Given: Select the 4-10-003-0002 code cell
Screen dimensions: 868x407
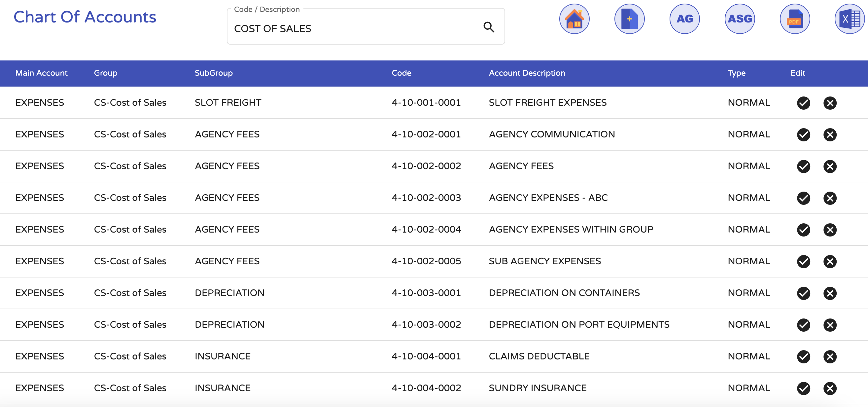Looking at the screenshot, I should point(426,324).
